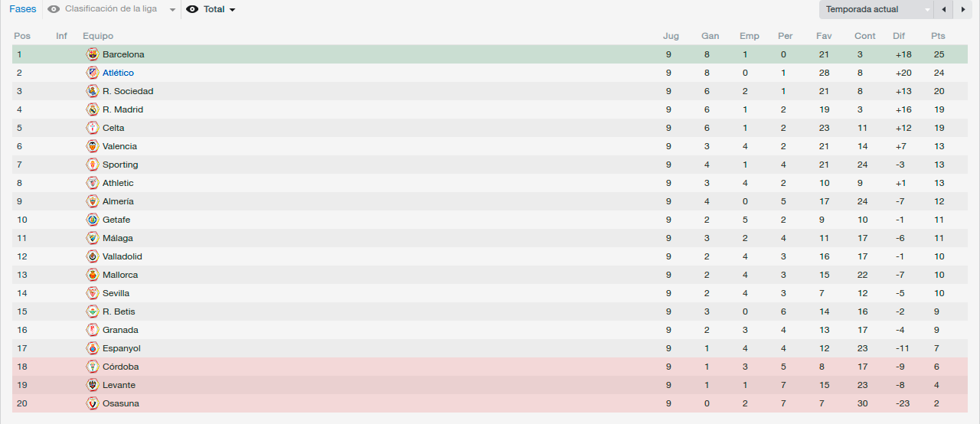Click the R. Madrid crest icon
Viewport: 980px width, 424px height.
93,109
